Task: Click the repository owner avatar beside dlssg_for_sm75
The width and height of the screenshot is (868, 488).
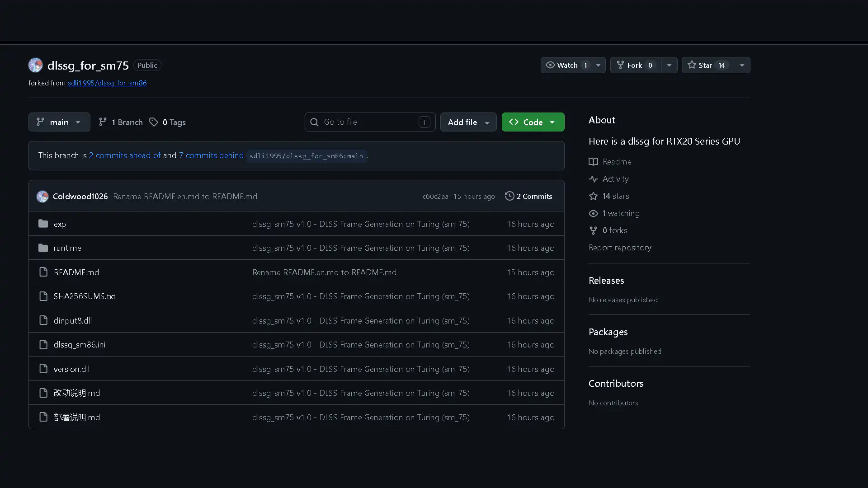Action: point(35,65)
